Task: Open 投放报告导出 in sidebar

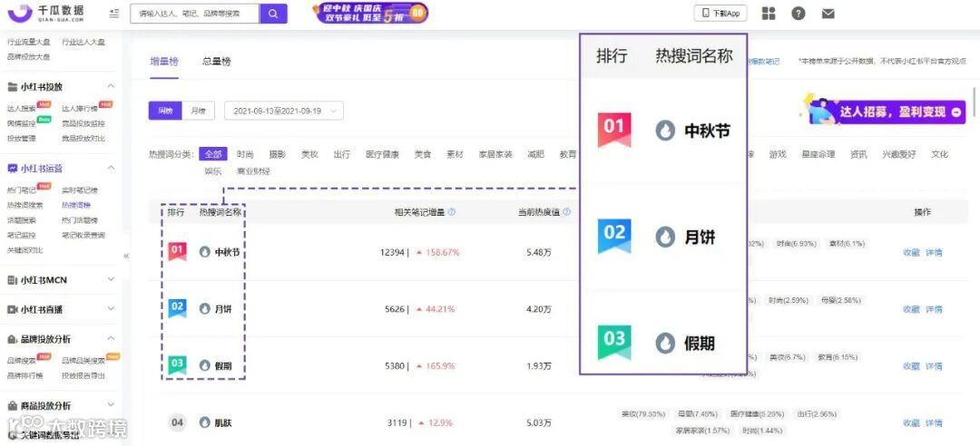Action: point(83,375)
